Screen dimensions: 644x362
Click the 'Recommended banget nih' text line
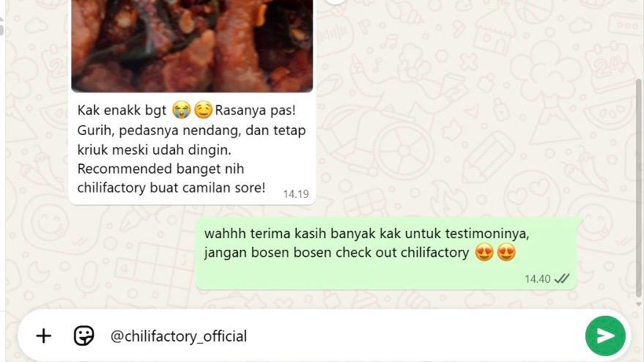point(160,169)
